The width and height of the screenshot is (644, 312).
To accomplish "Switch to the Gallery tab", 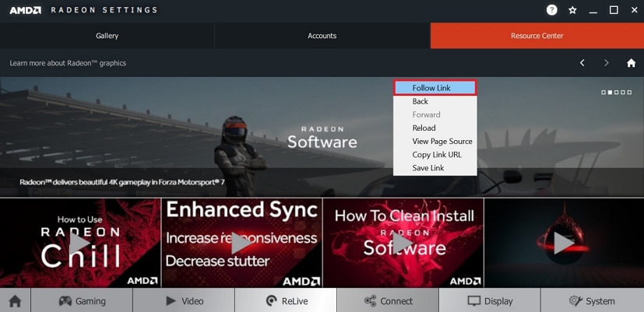I will pyautogui.click(x=107, y=36).
